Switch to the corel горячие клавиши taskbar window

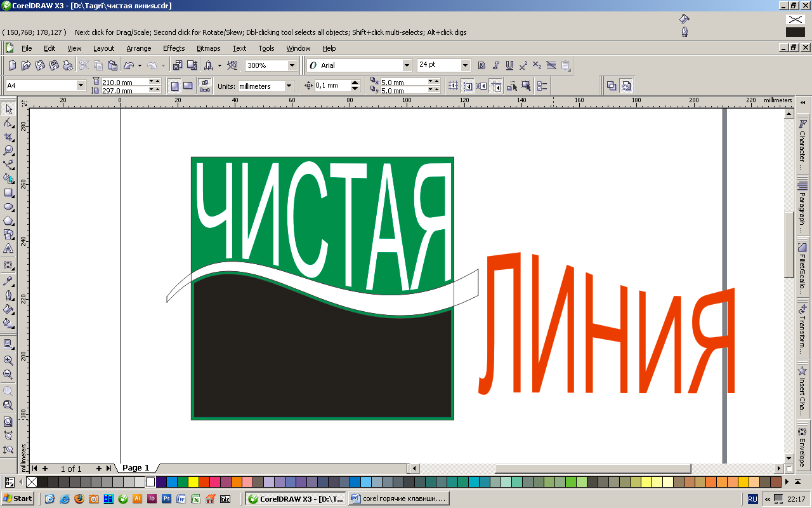[x=399, y=498]
